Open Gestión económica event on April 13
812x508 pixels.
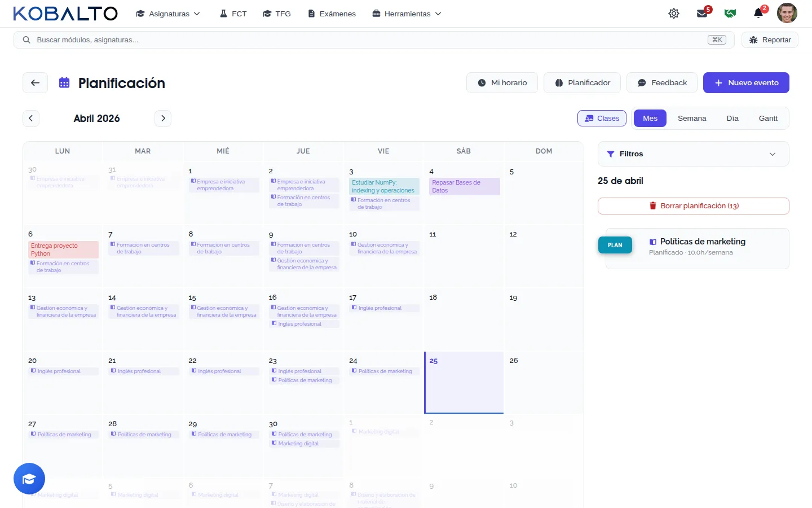(x=63, y=312)
